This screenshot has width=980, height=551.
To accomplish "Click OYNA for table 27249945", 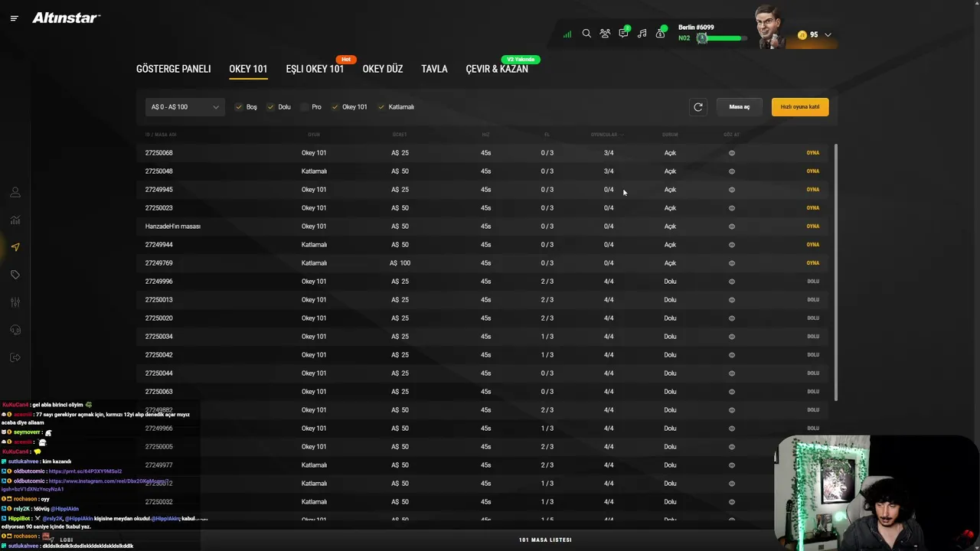I will tap(813, 190).
